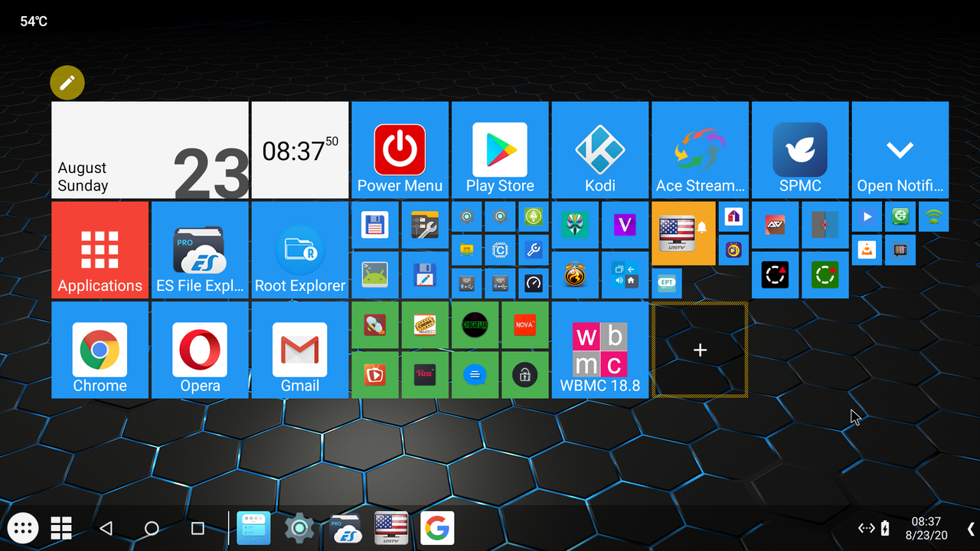Screen dimensions: 980x551
Task: Launch the Android terminal emulator tile
Action: click(x=375, y=275)
